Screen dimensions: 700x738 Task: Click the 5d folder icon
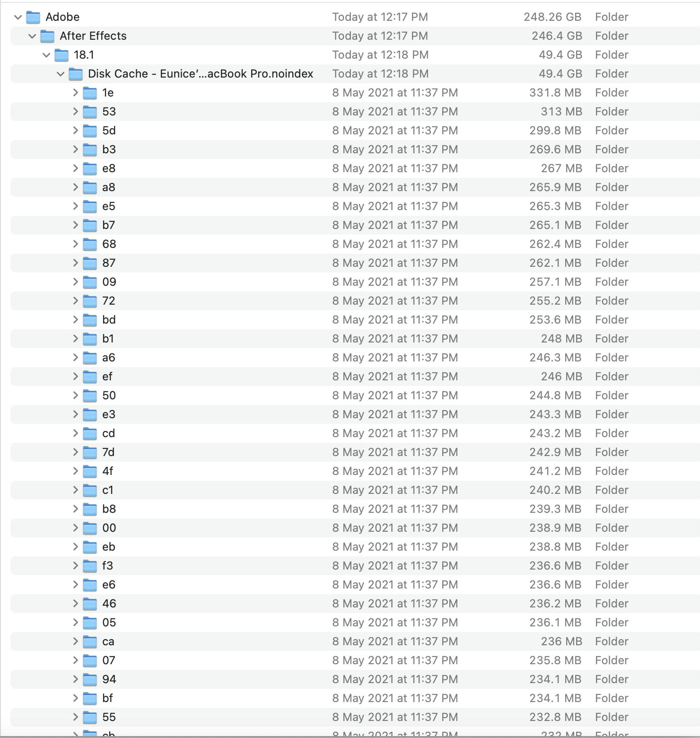(x=90, y=131)
